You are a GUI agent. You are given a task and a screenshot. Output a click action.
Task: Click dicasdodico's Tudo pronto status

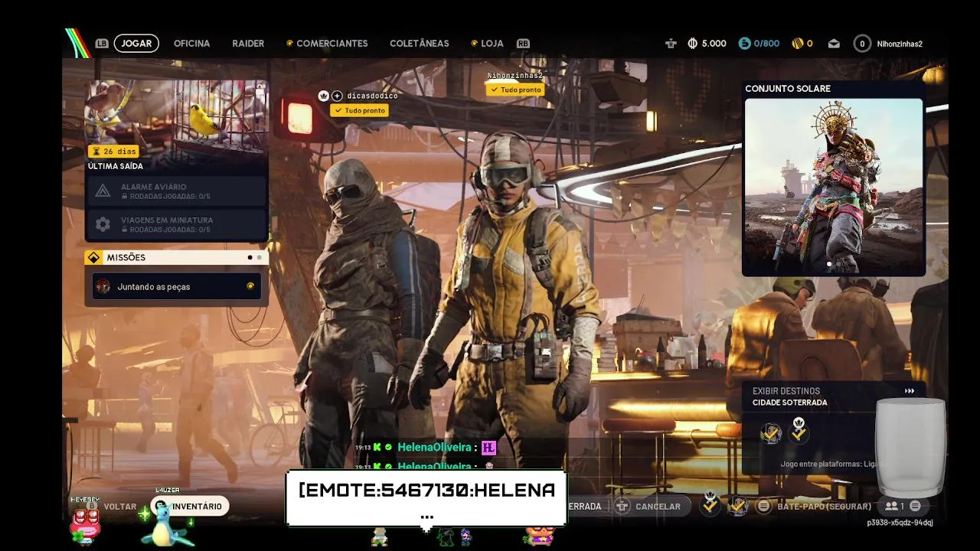(x=360, y=110)
